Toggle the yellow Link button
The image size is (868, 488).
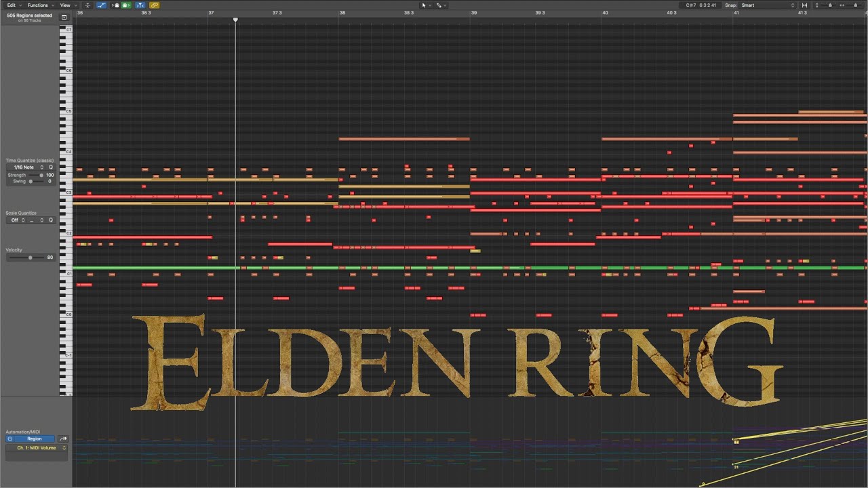coord(154,5)
